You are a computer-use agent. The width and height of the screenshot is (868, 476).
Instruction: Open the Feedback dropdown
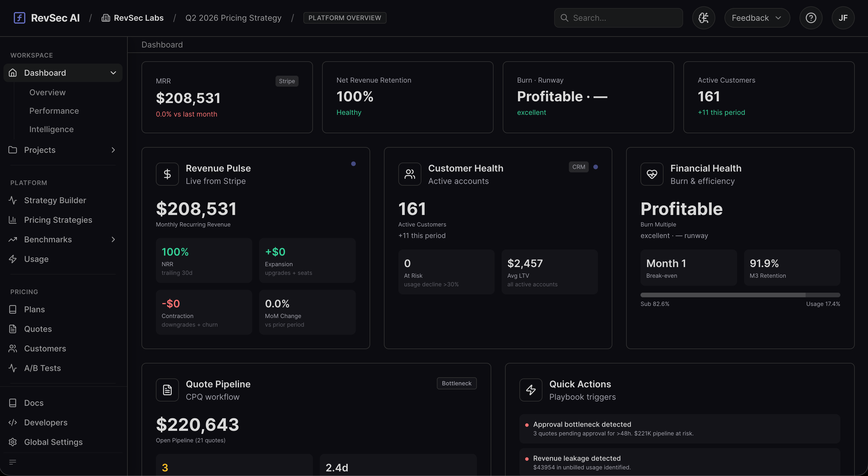pyautogui.click(x=757, y=18)
